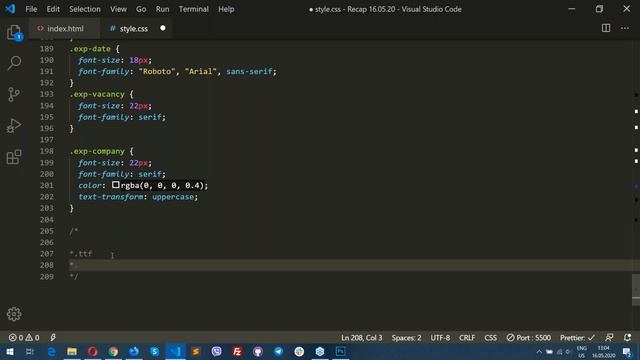Change indentation Spaces: 2 setting
Image resolution: width=640 pixels, height=360 pixels.
click(x=406, y=338)
